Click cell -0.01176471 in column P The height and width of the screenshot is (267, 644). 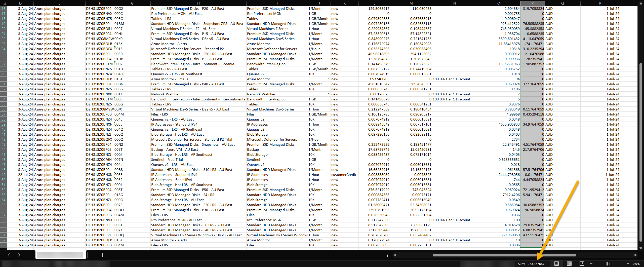532,175
